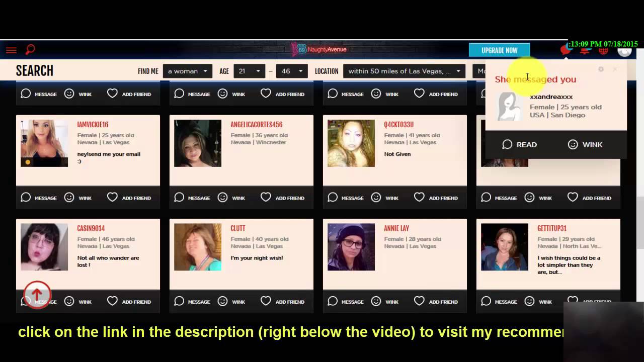Click the red scroll-to-top arrow button
Viewport: 644px width, 362px height.
37,295
